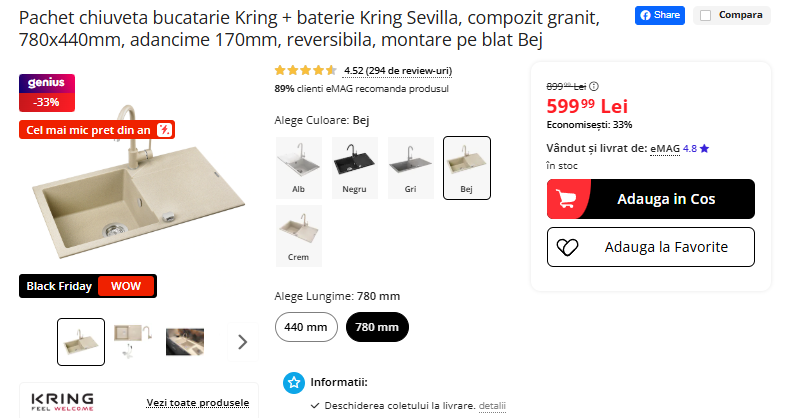Select the 440 mm length option
This screenshot has width=809, height=418.
coord(306,327)
